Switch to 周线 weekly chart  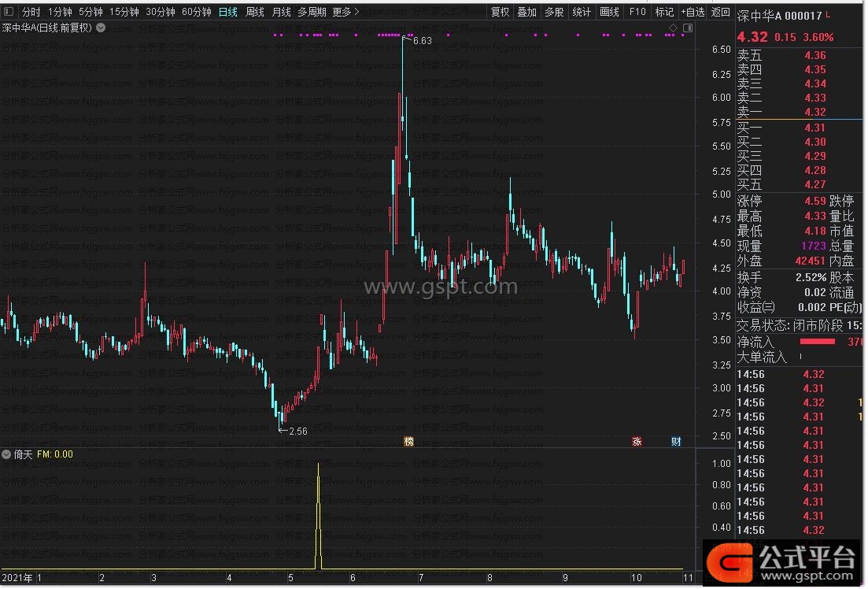[x=255, y=12]
